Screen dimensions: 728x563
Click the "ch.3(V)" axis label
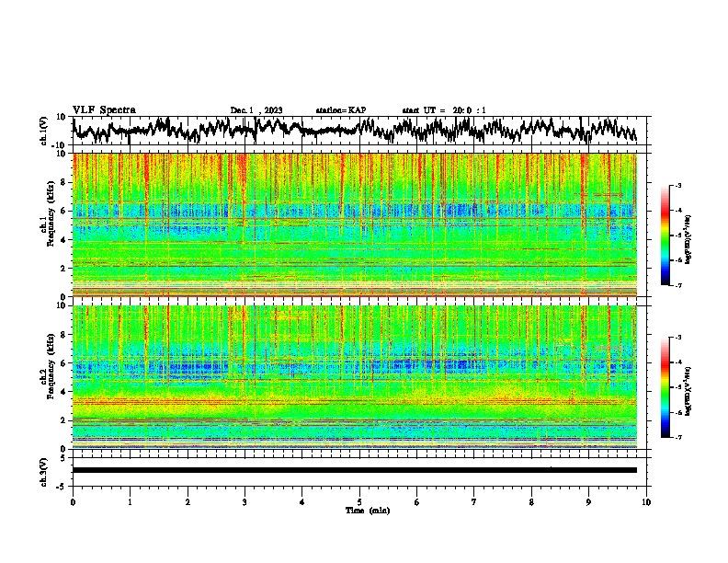point(43,473)
